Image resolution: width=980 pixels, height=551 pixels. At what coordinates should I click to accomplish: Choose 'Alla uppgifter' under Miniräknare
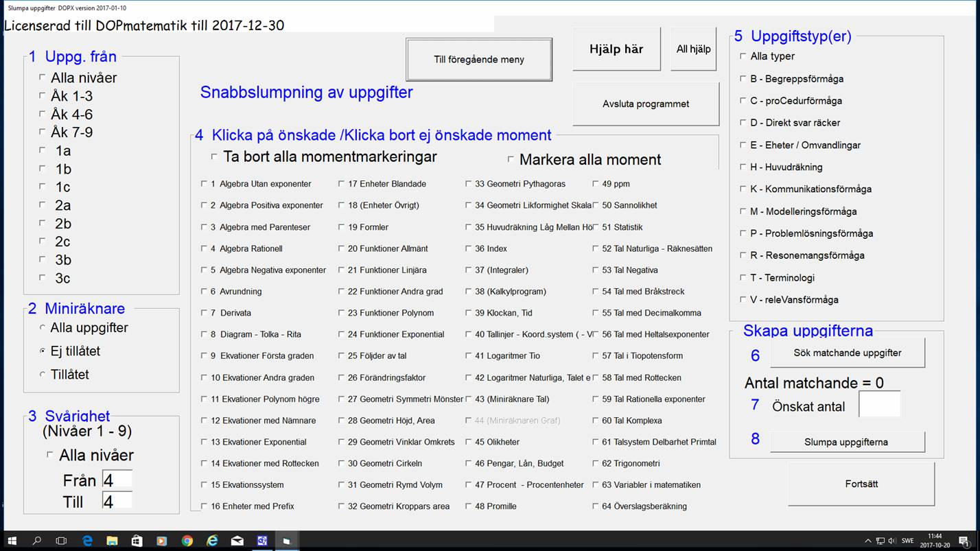pos(43,328)
